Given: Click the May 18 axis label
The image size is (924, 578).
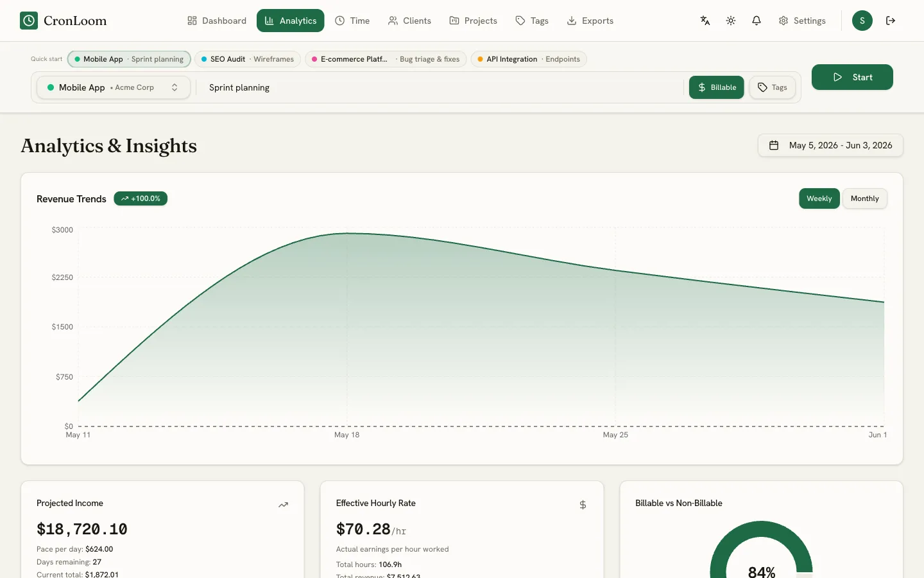Looking at the screenshot, I should coord(346,435).
